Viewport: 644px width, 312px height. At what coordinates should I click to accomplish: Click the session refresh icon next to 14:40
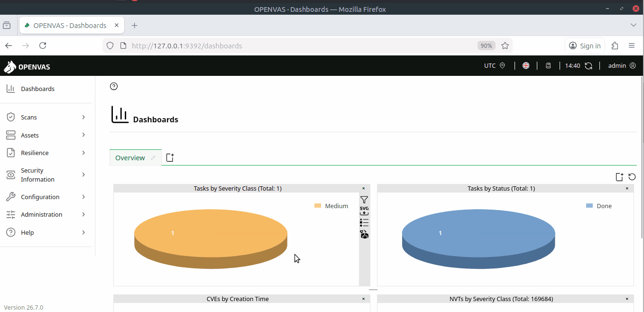589,66
